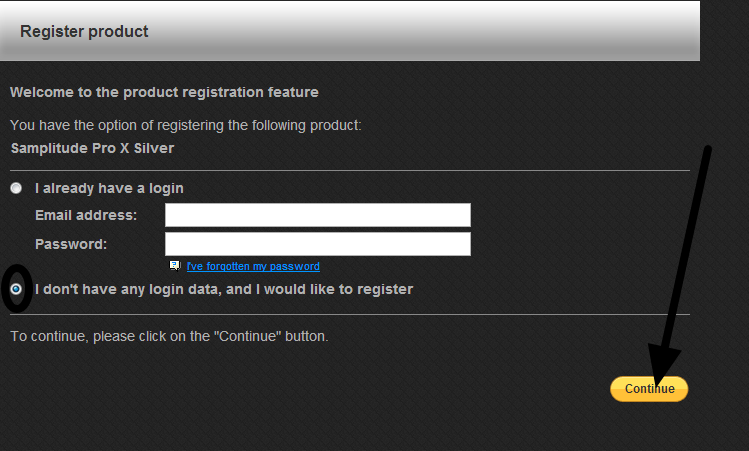
Task: Click the small icon beside the forgotten password link
Action: point(175,266)
